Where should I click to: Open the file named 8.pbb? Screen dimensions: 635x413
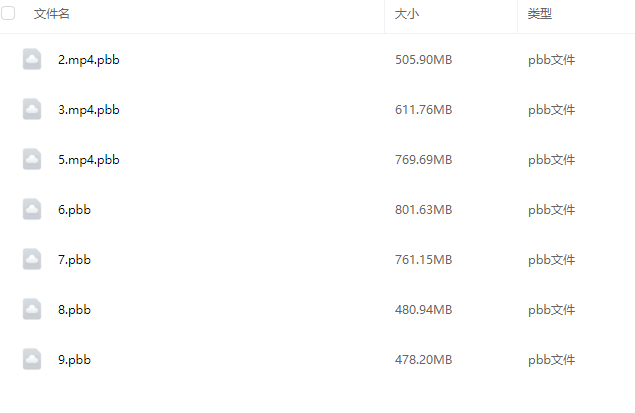(75, 310)
